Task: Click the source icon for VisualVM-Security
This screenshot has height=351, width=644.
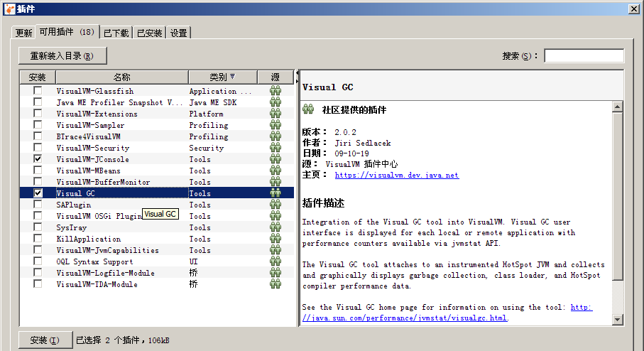Action: [x=275, y=148]
